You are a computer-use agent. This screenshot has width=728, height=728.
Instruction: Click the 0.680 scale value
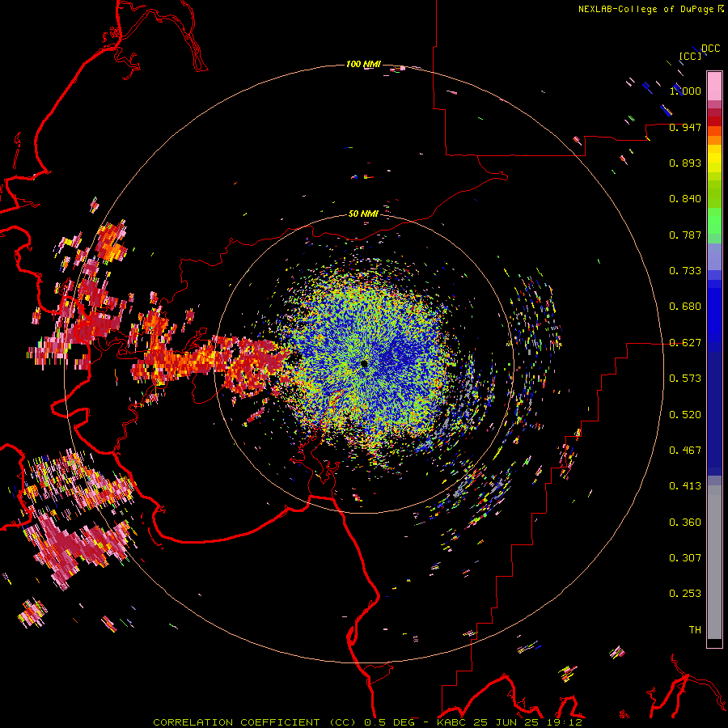click(685, 306)
